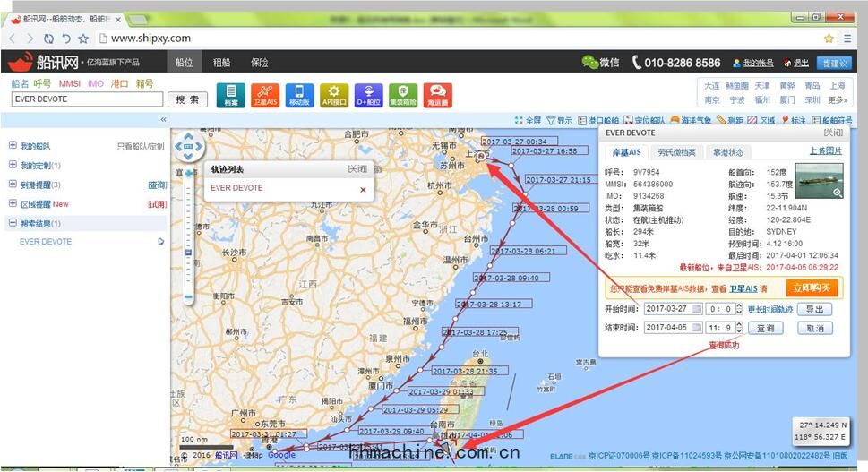Image resolution: width=868 pixels, height=472 pixels.
Task: Open the D+船位 icon
Action: (x=369, y=95)
